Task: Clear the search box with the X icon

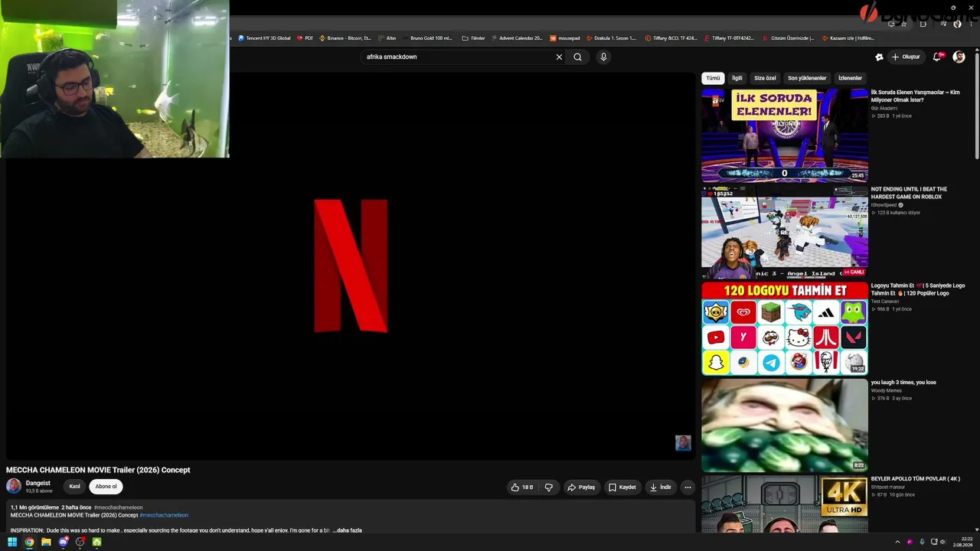Action: click(x=559, y=57)
